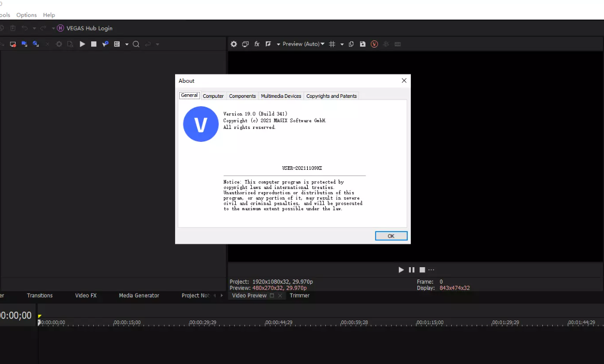Open the Preview Settings gear in the preview toolbar

[234, 44]
